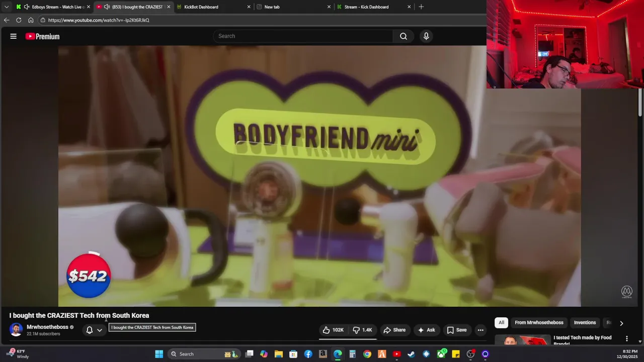Viewport: 644px width, 362px height.
Task: Click the Ask button
Action: point(426,330)
